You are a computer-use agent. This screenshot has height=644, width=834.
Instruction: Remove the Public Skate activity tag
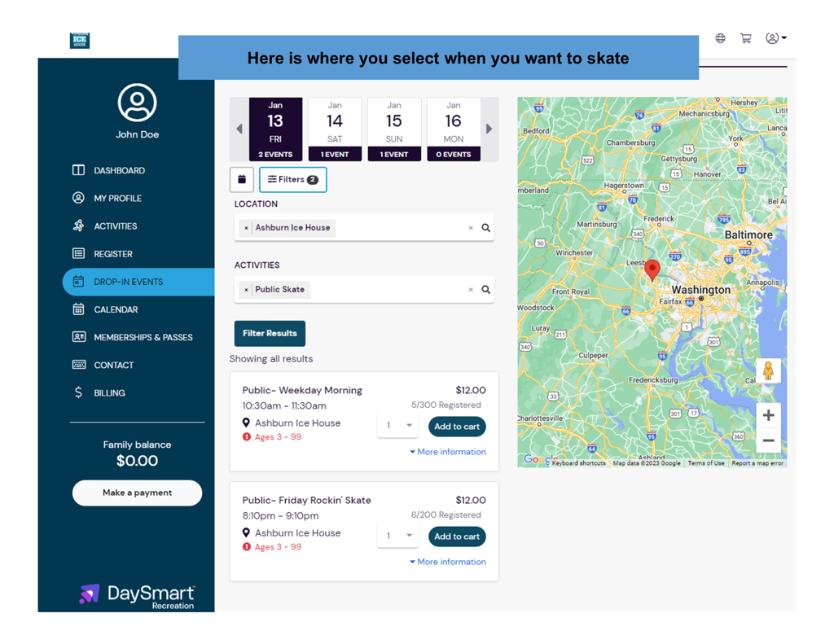pos(247,290)
